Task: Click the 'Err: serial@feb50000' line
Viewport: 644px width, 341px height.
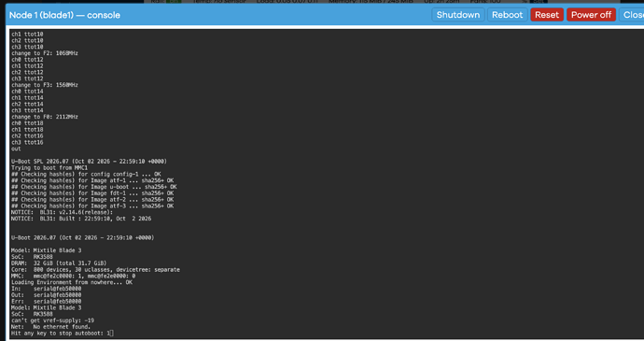Action: [x=47, y=302]
